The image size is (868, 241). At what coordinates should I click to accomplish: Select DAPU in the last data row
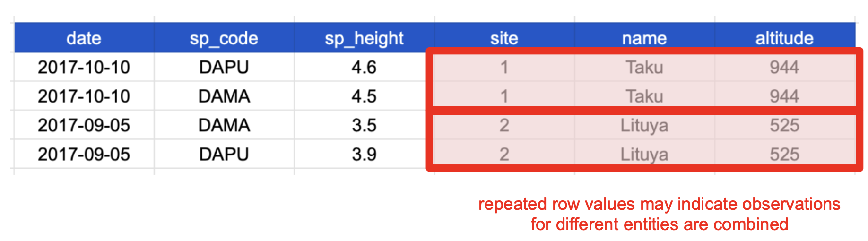pyautogui.click(x=224, y=155)
